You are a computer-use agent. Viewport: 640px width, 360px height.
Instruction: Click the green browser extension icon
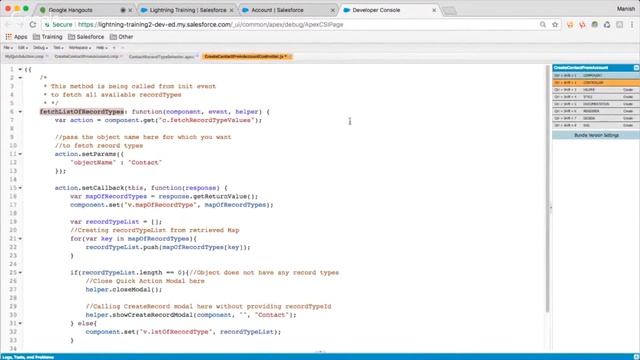[595, 24]
